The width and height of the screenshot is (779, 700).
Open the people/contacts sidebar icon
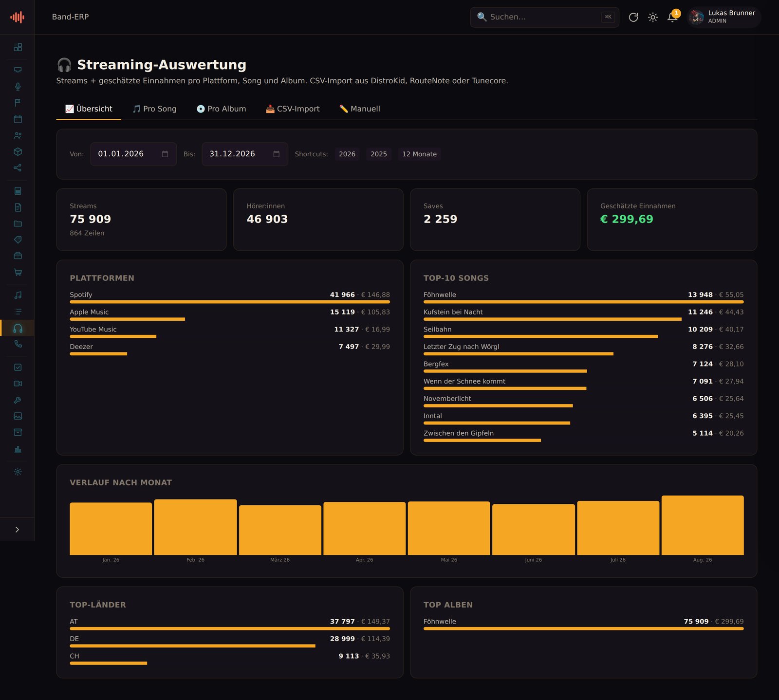18,135
